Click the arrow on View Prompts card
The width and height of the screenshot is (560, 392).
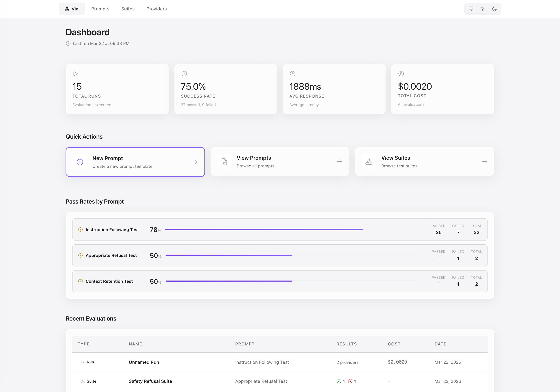pyautogui.click(x=339, y=162)
